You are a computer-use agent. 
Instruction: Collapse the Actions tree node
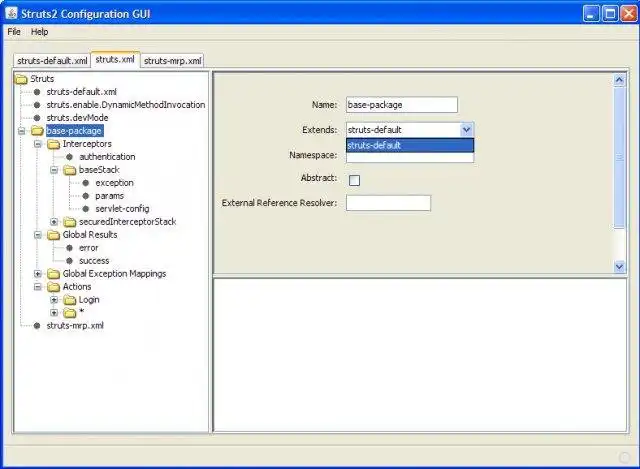click(38, 287)
